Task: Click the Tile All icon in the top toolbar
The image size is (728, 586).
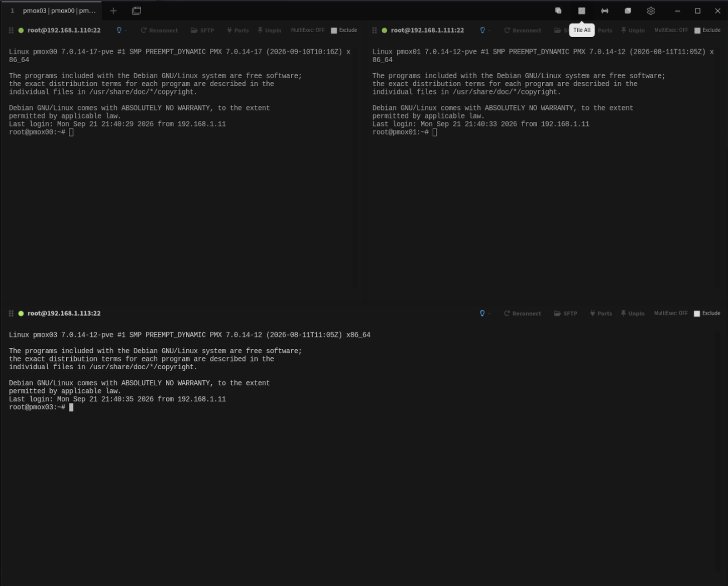Action: tap(581, 11)
